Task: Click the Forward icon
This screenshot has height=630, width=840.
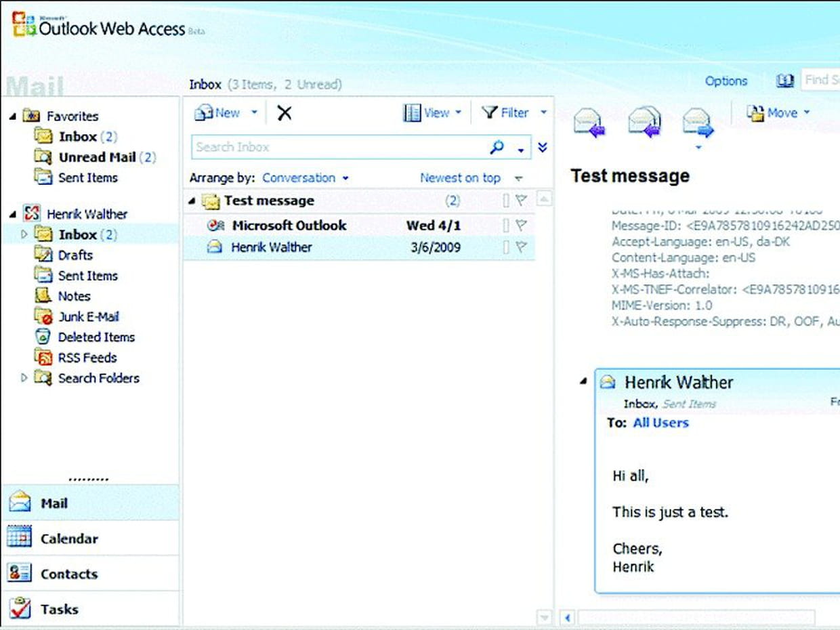Action: [698, 123]
